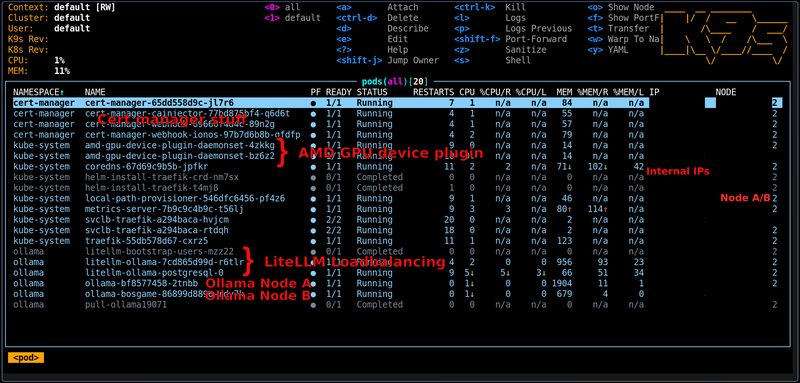Click the READY column header
Viewport: 800px width, 383px height.
coord(339,92)
